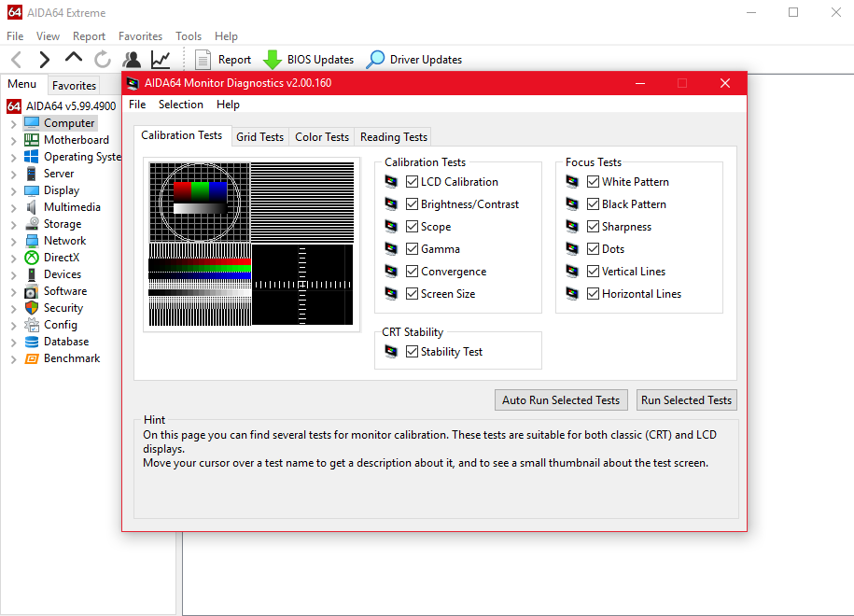Expand the Benchmark tree node
Viewport: 854px width, 616px height.
pyautogui.click(x=14, y=359)
